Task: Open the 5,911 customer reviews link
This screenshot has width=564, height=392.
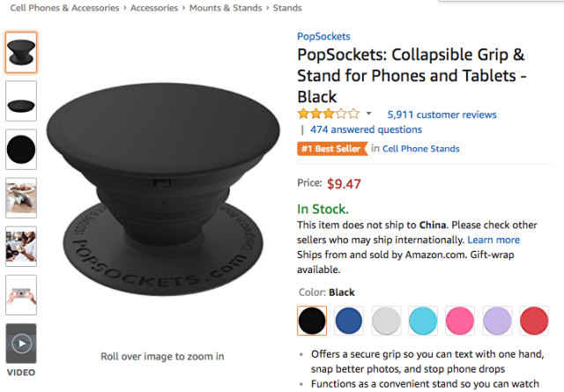Action: click(x=442, y=115)
